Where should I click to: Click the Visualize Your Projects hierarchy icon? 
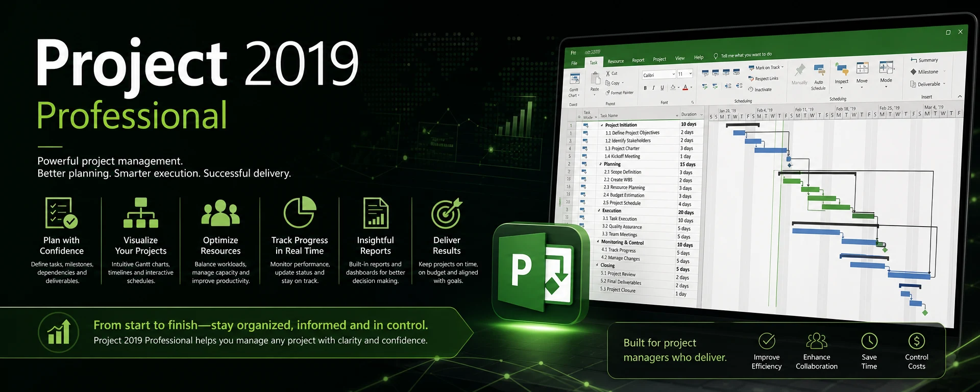[x=141, y=213]
